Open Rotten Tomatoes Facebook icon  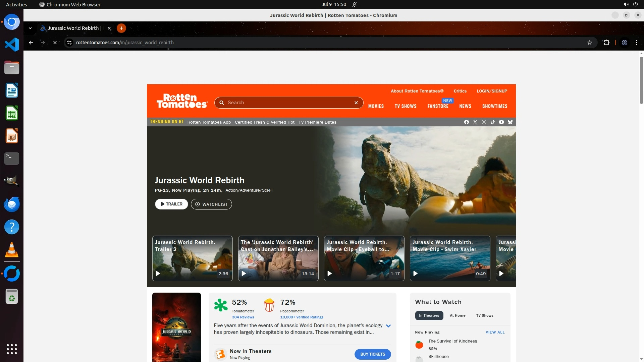tap(466, 122)
